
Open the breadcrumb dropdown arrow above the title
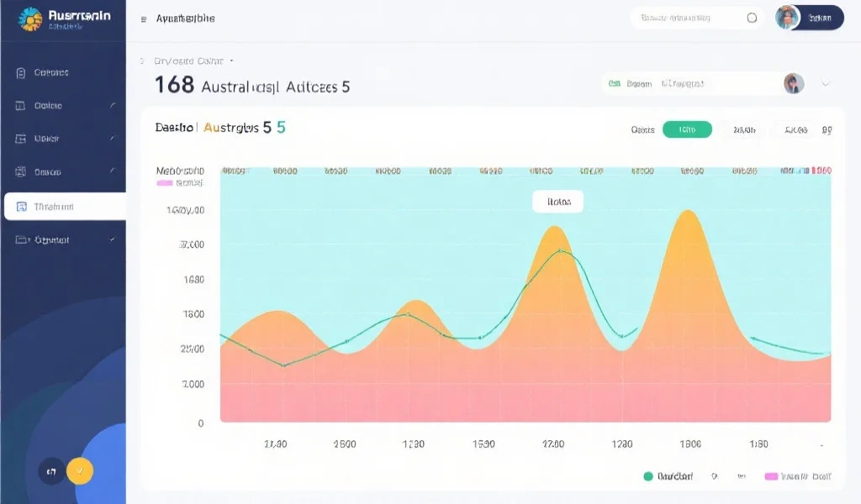(x=232, y=60)
